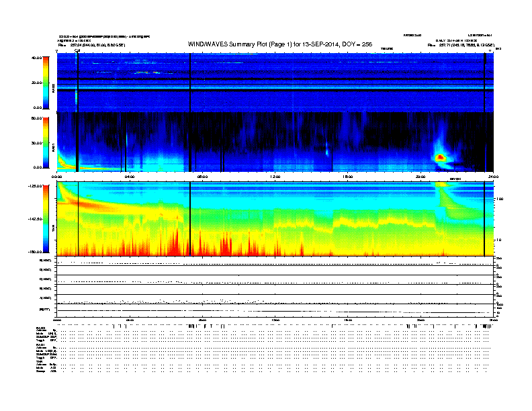This screenshot has width=532, height=411.
Task: Click the TNR color scale bar
Action: point(46,219)
